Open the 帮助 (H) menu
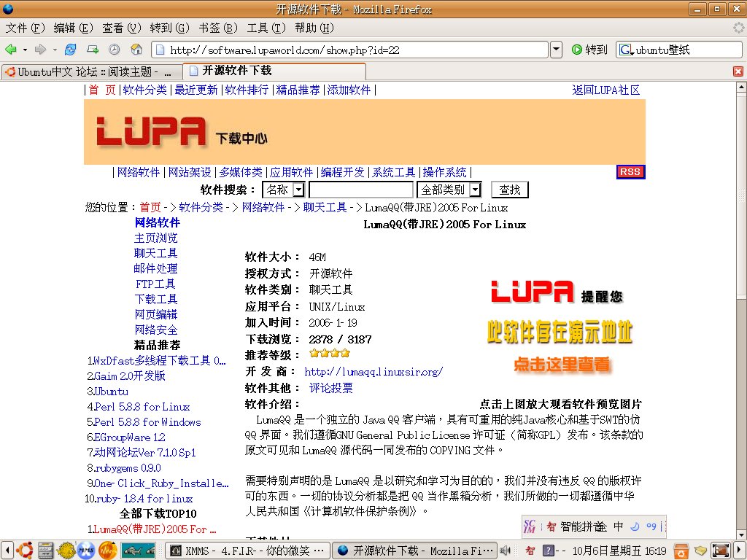 pyautogui.click(x=314, y=28)
